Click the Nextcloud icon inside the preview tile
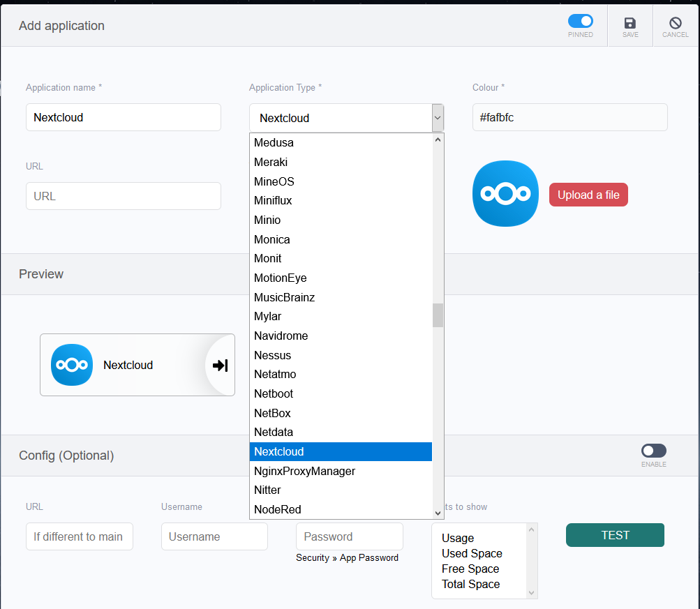Image resolution: width=700 pixels, height=609 pixels. (x=71, y=364)
